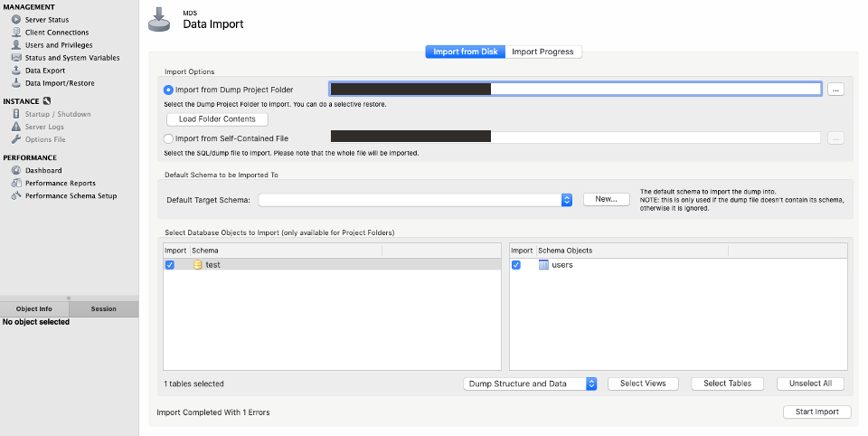This screenshot has width=868, height=436.
Task: Click the Performance Reports icon
Action: (x=16, y=183)
